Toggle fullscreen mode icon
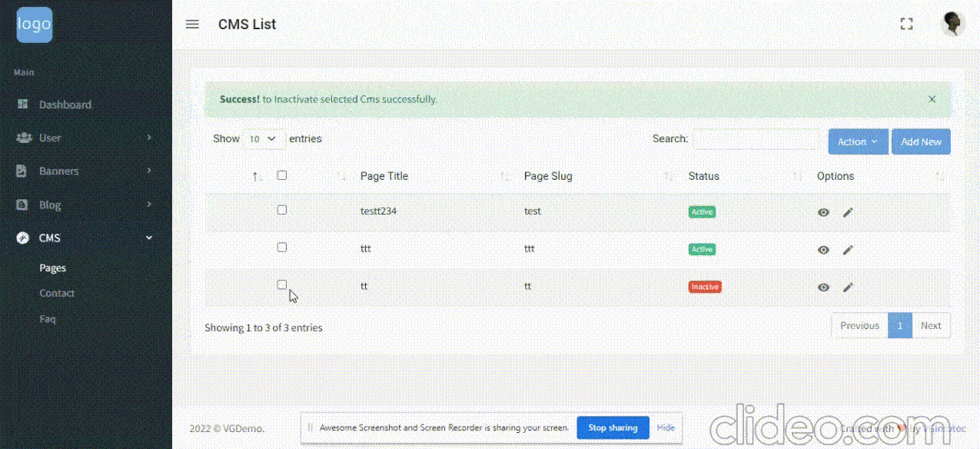Screen dimensions: 980x449 906,25
